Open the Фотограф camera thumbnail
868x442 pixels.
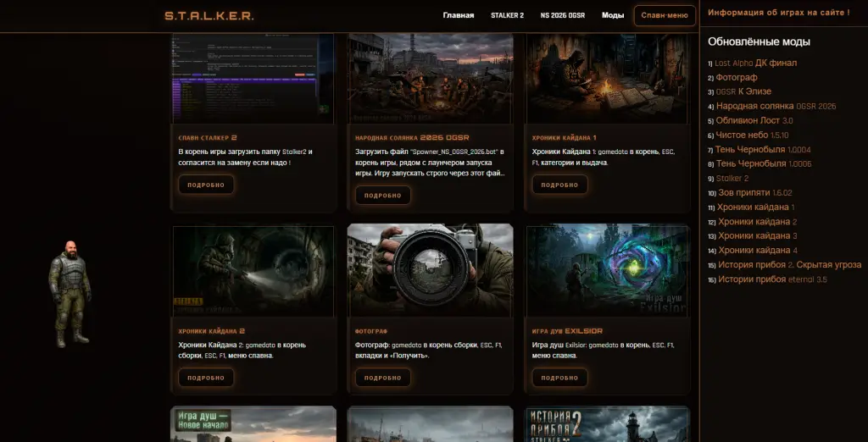(431, 271)
